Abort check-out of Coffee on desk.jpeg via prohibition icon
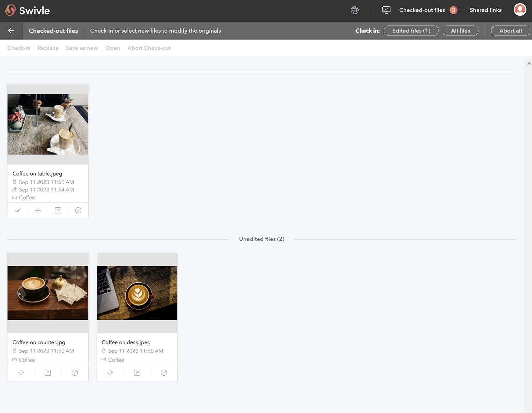The width and height of the screenshot is (532, 413). (164, 373)
